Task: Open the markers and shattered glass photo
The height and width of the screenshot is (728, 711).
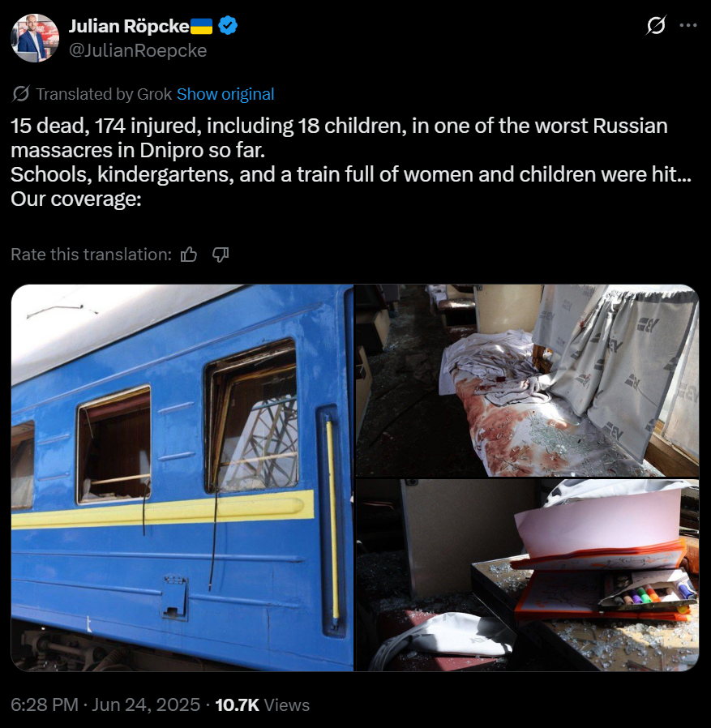Action: click(x=527, y=576)
